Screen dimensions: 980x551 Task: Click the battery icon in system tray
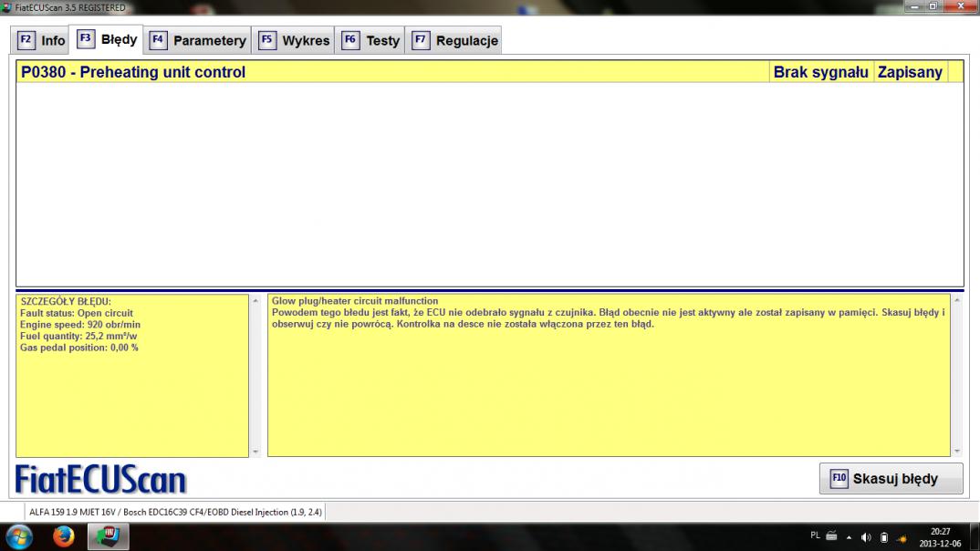coord(884,537)
